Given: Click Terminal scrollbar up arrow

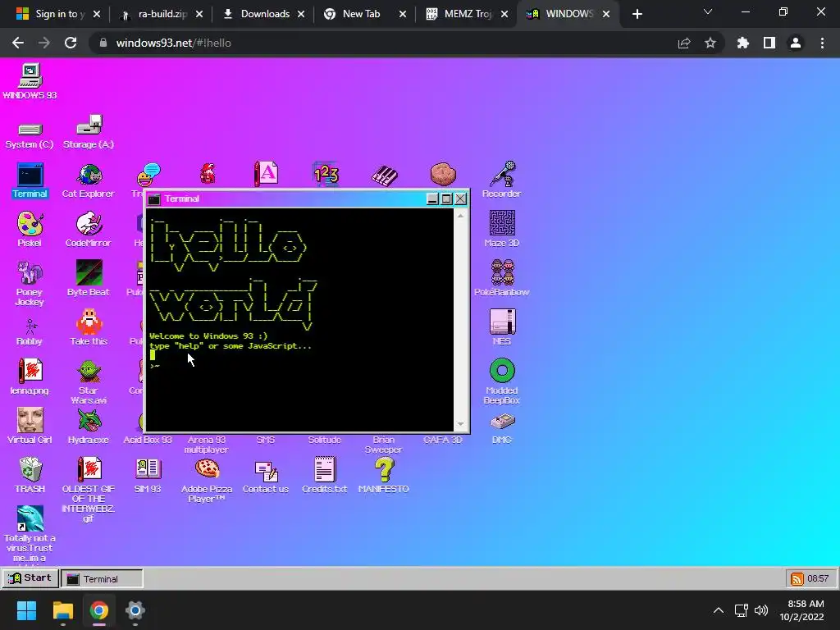Looking at the screenshot, I should click(x=460, y=216).
